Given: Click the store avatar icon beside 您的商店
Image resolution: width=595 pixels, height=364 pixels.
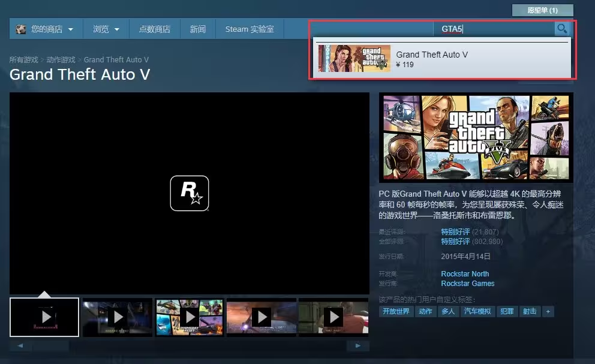Looking at the screenshot, I should click(x=21, y=29).
